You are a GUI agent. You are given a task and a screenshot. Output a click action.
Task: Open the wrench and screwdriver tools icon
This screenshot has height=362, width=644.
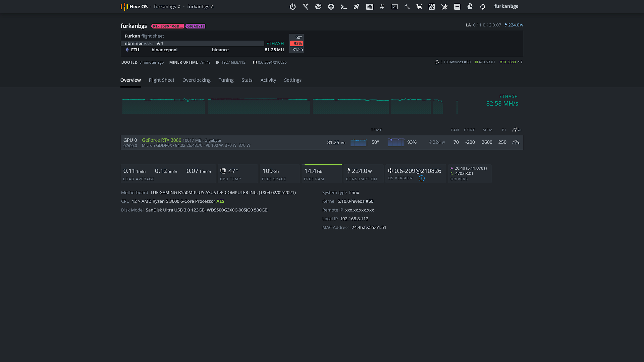tap(444, 7)
